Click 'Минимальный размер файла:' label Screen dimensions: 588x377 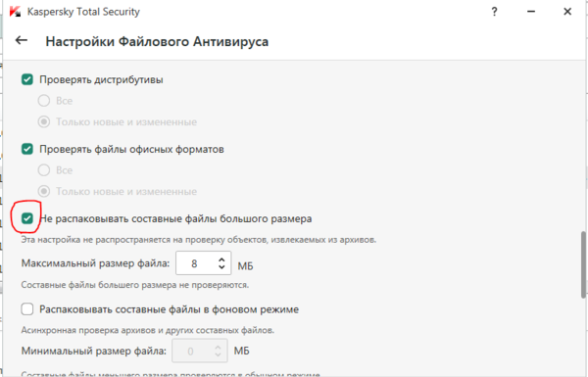pyautogui.click(x=93, y=351)
